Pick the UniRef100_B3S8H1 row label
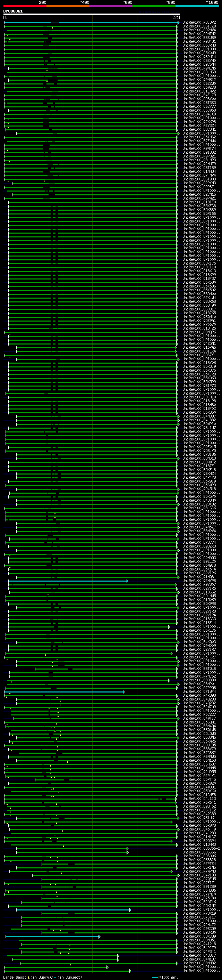This screenshot has width=222, height=980. click(x=199, y=129)
